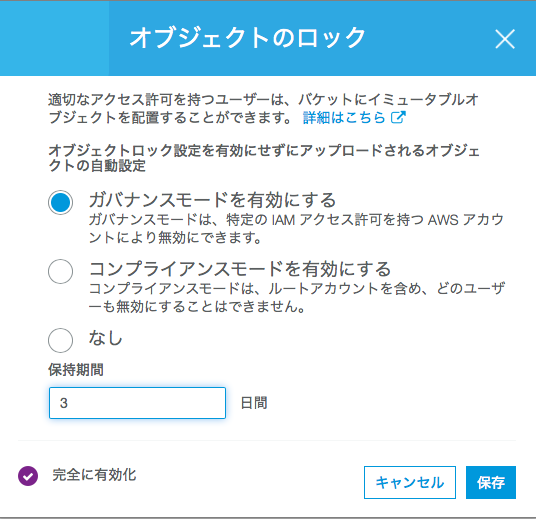The width and height of the screenshot is (536, 519).
Task: Click the external link icon beside 詳細はこちら
Action: [398, 117]
